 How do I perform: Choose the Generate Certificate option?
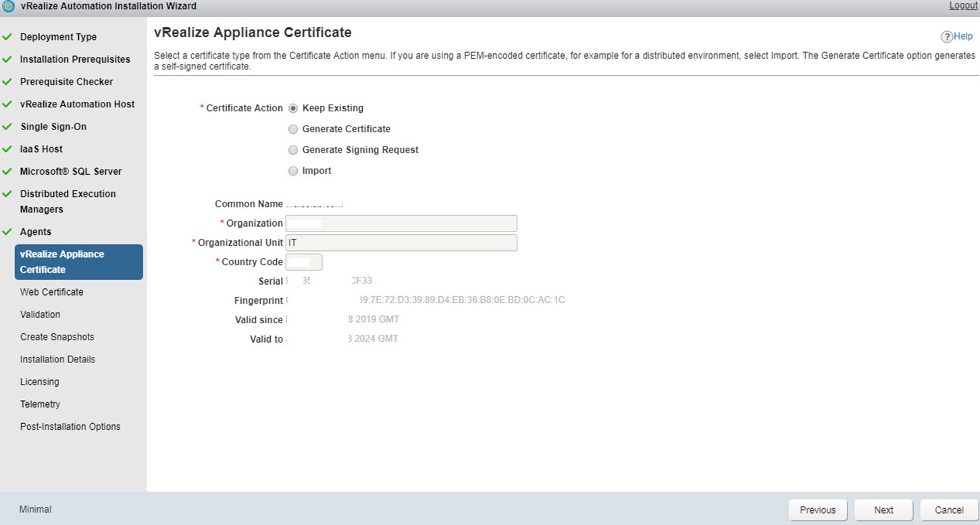(293, 129)
